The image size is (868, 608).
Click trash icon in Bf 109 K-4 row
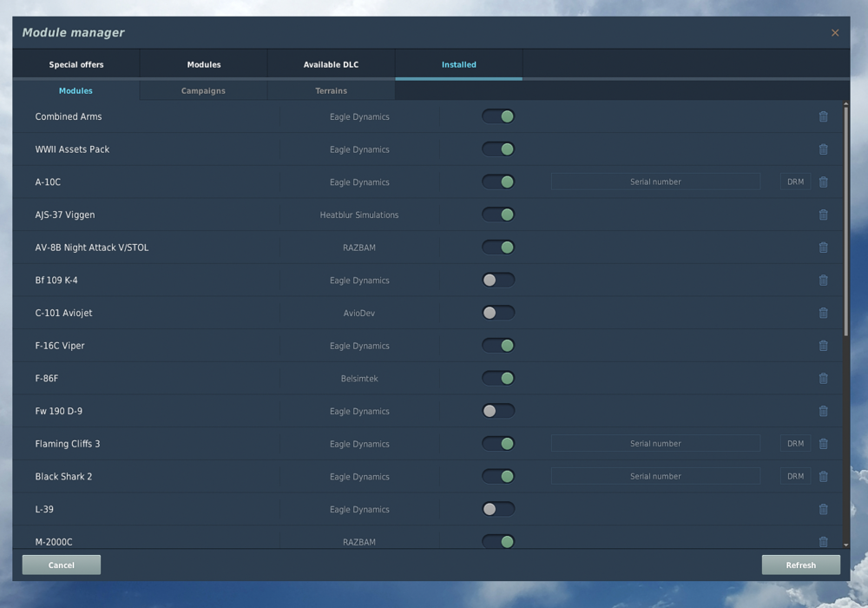pyautogui.click(x=823, y=280)
